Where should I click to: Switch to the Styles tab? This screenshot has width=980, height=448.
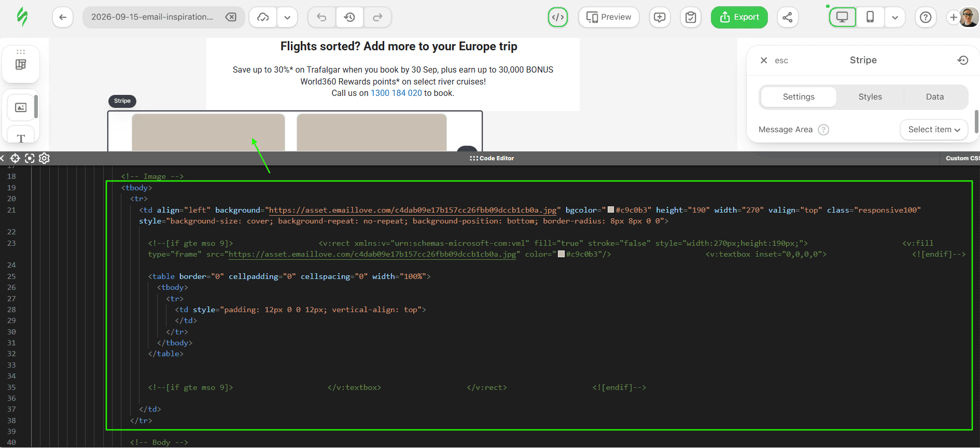click(x=870, y=97)
